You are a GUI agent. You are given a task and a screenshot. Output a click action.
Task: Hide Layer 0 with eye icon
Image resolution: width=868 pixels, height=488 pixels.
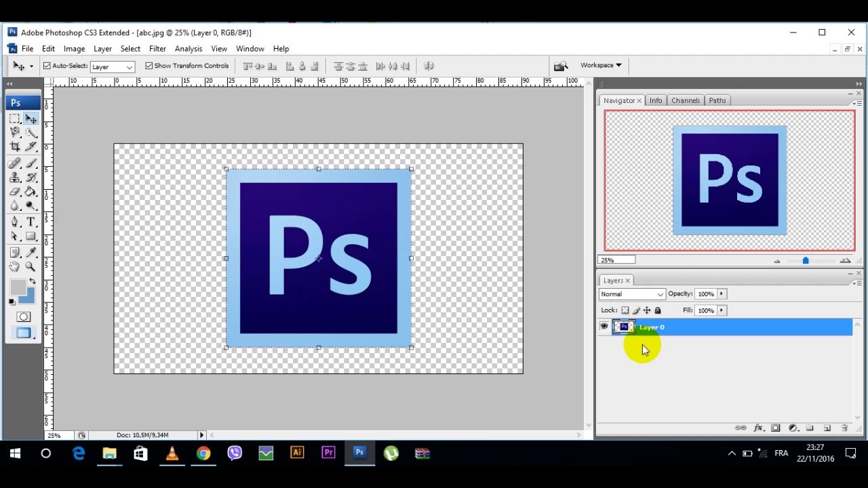point(604,327)
